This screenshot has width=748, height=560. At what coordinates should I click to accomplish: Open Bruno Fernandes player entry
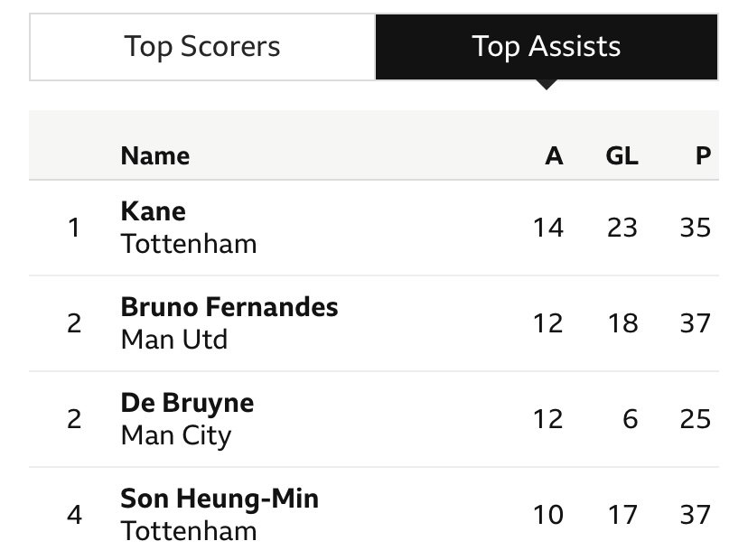coord(229,307)
